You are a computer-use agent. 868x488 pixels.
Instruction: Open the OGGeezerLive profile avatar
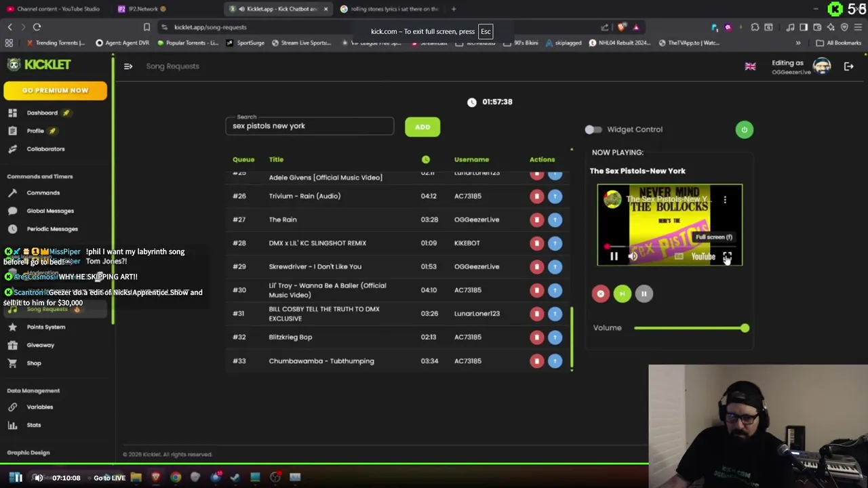tap(822, 66)
